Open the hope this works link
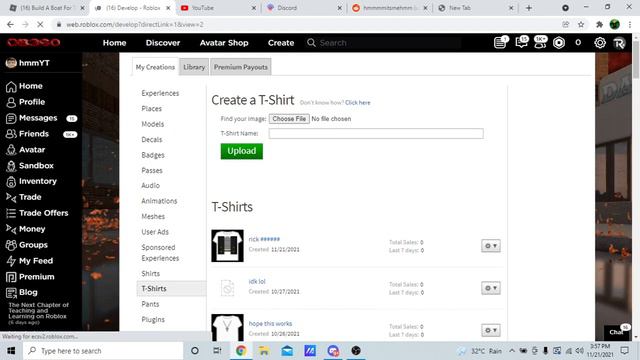 (x=270, y=324)
